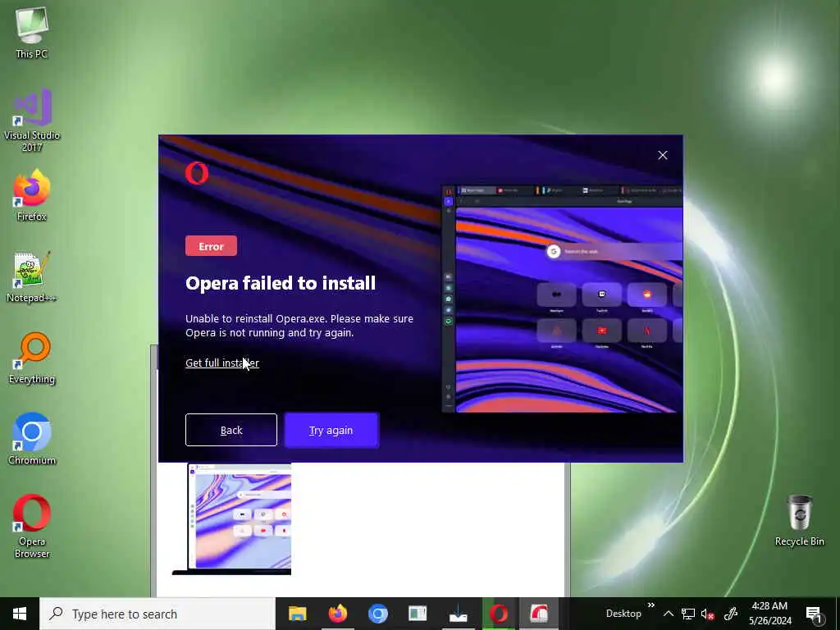The image size is (840, 630).
Task: Open the clock and date flyout
Action: (x=769, y=614)
